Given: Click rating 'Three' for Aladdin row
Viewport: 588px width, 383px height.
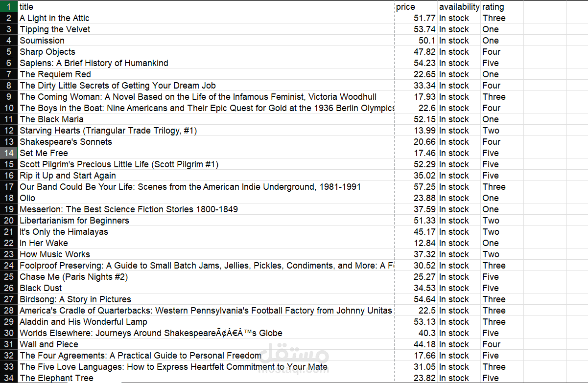Looking at the screenshot, I should tap(502, 322).
